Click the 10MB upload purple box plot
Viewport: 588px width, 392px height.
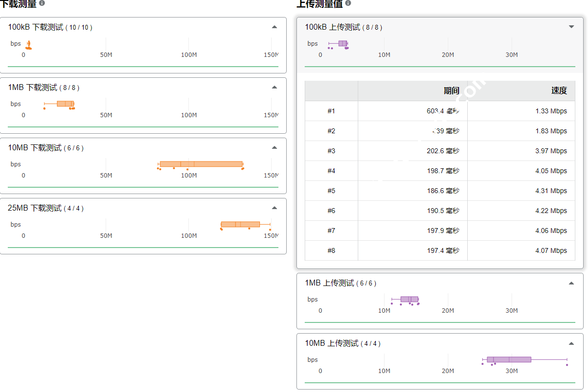[509, 359]
